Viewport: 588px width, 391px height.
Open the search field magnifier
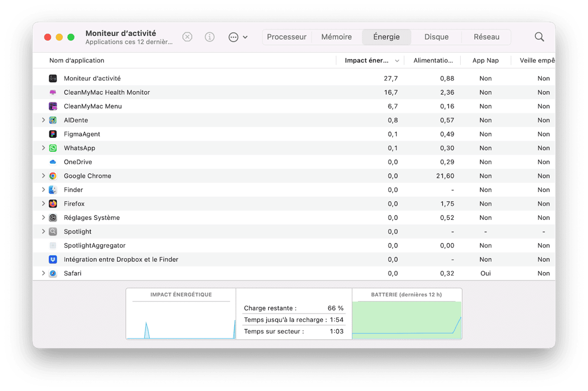pyautogui.click(x=539, y=37)
